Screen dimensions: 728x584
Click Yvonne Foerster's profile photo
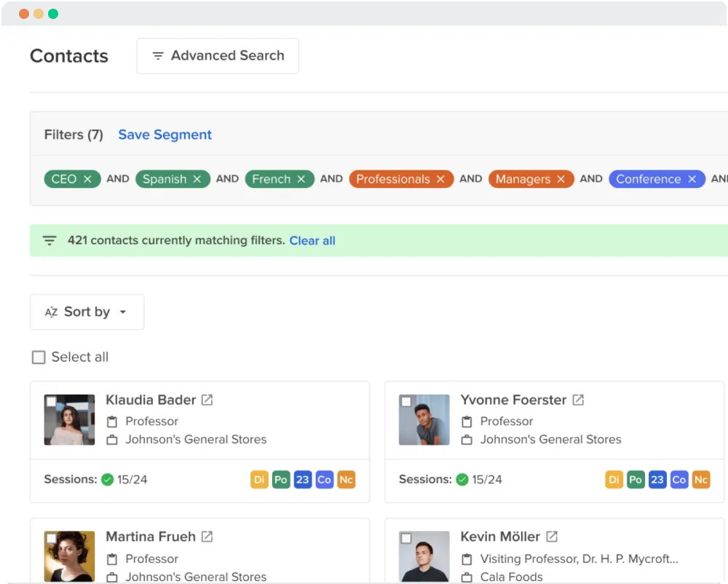pyautogui.click(x=424, y=419)
